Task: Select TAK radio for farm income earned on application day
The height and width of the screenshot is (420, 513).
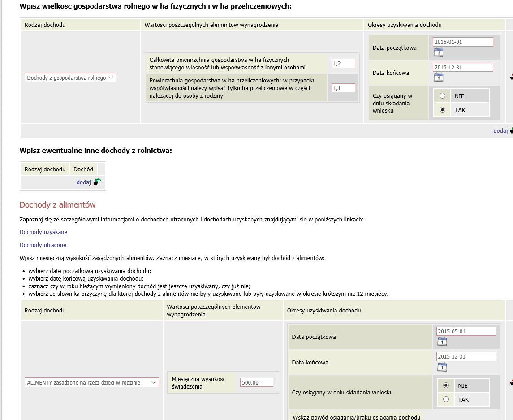Action: [442, 110]
